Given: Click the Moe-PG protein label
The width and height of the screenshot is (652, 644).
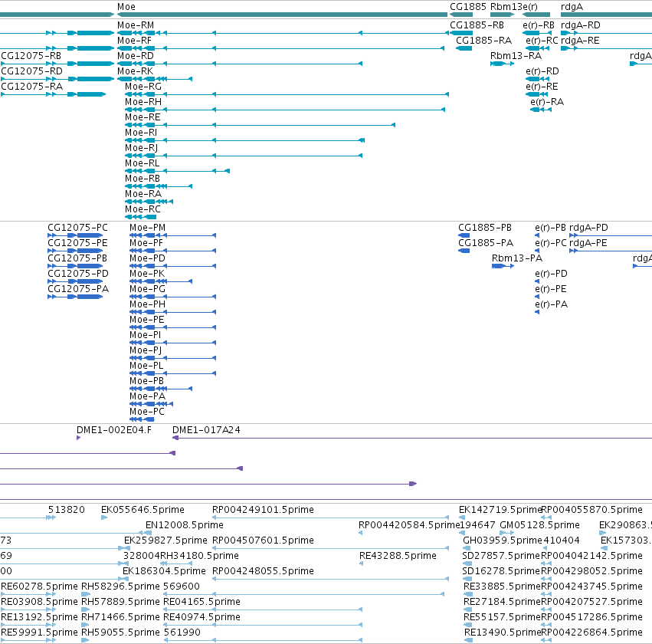Looking at the screenshot, I should tap(148, 289).
